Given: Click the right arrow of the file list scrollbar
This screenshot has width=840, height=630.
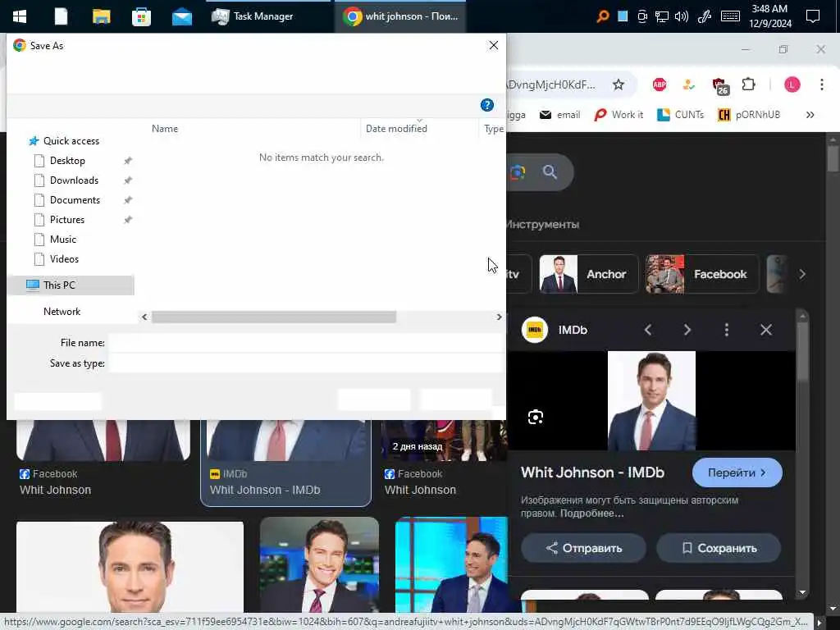Looking at the screenshot, I should [x=499, y=317].
